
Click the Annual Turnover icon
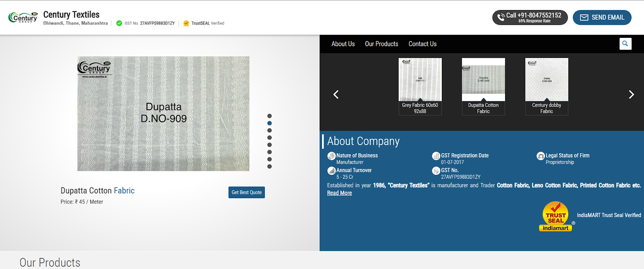(x=331, y=171)
